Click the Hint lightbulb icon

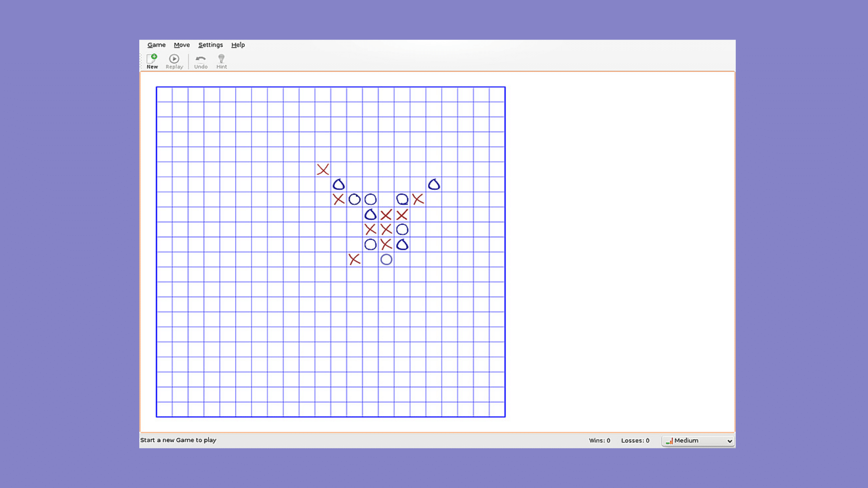pos(221,62)
